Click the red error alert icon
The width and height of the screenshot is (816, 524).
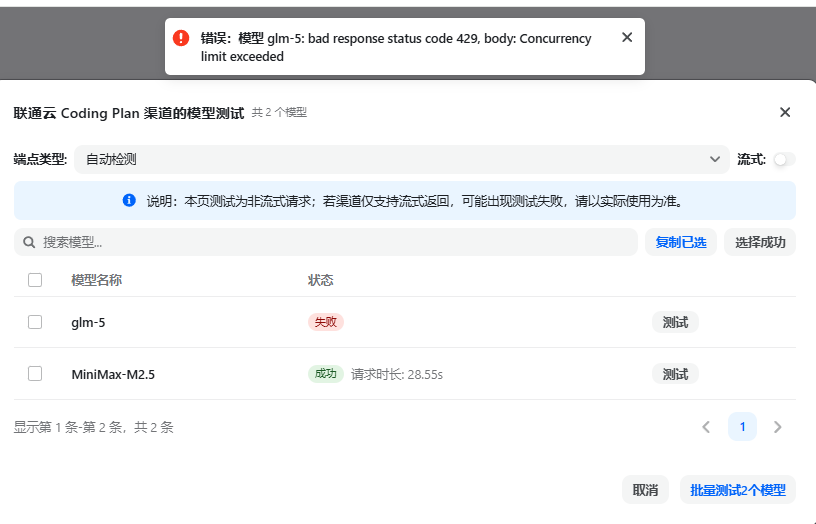(181, 38)
